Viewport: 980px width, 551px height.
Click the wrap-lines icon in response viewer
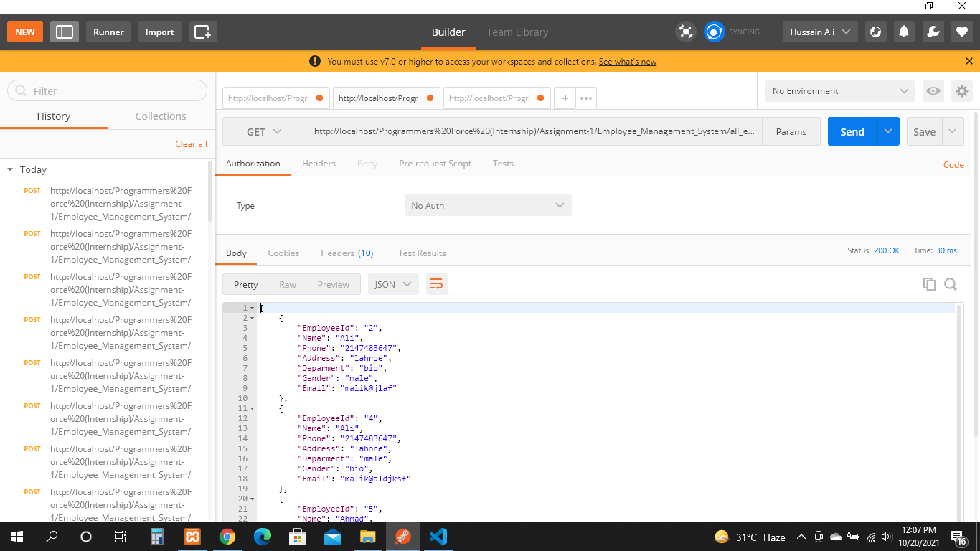(x=436, y=284)
